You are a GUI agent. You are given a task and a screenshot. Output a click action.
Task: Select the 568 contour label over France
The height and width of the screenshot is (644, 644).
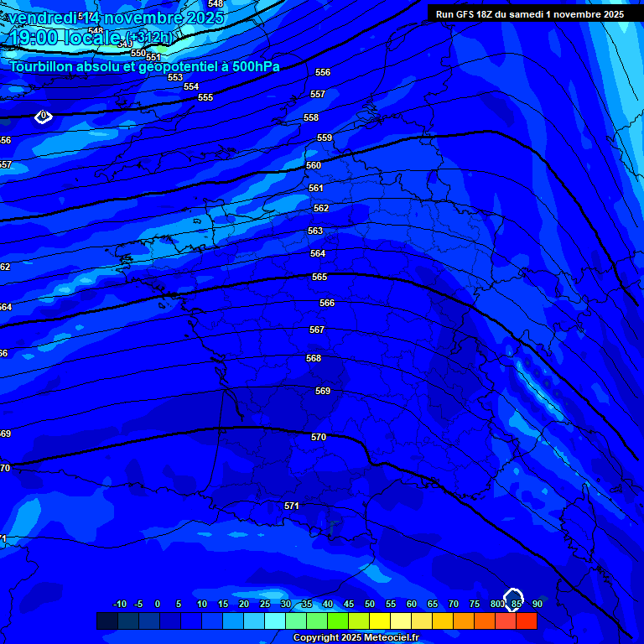(x=314, y=358)
